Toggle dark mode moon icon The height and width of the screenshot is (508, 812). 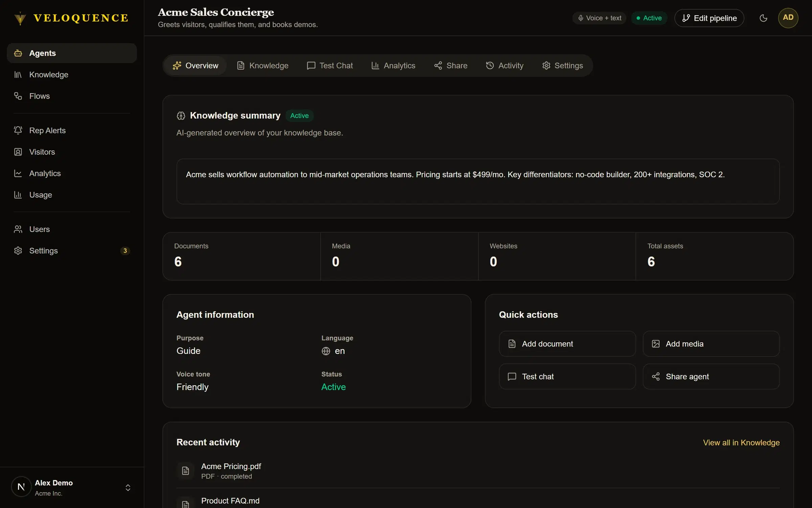(763, 18)
